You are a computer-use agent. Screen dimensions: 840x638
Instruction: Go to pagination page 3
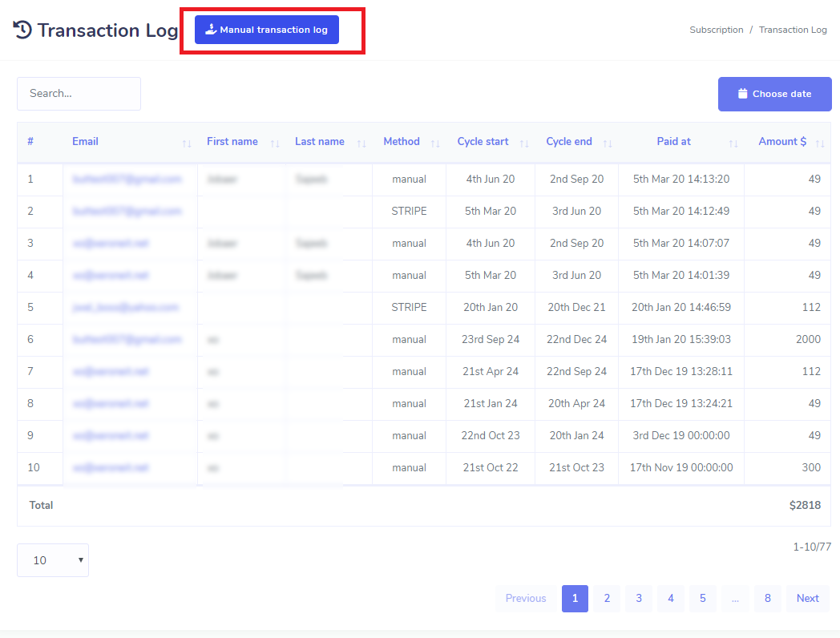[639, 599]
